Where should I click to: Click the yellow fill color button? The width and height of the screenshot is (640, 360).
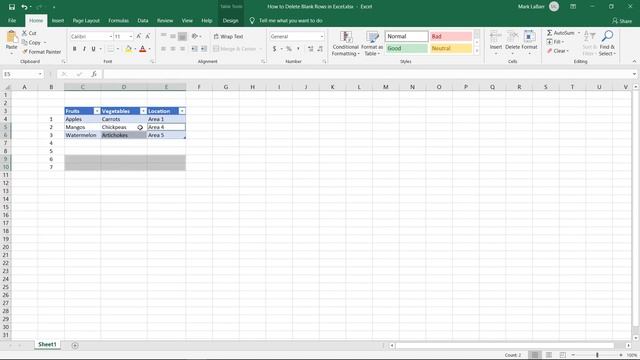[x=129, y=49]
